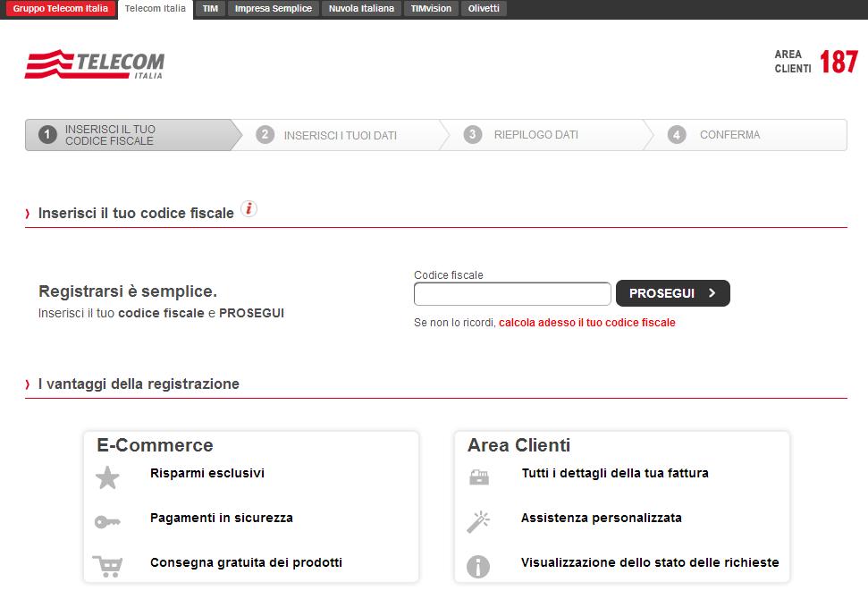The image size is (868, 599).
Task: Click the 'Assistenza personalizzata' text
Action: click(602, 518)
